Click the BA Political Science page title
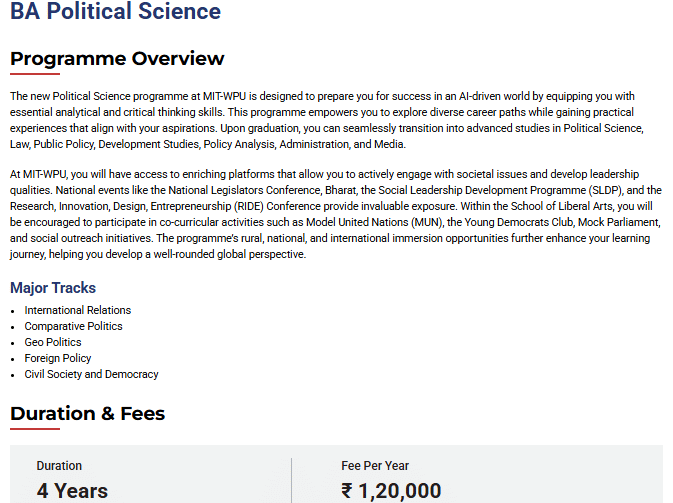Screen dimensions: 673x503 pos(115,13)
